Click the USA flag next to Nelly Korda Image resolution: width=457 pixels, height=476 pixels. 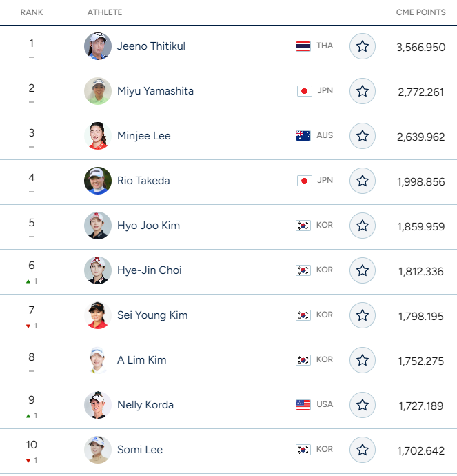point(303,405)
